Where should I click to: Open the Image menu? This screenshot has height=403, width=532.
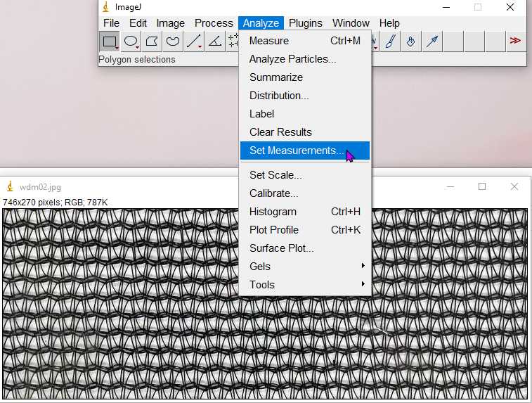click(x=170, y=23)
